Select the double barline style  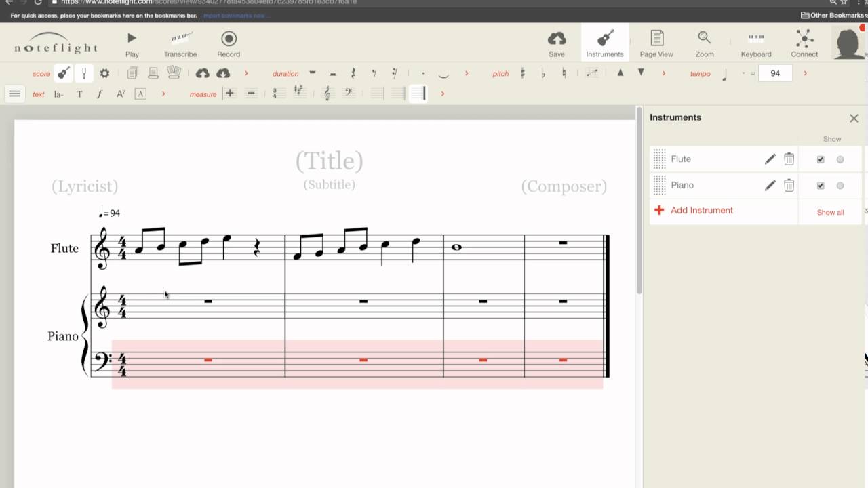(398, 94)
